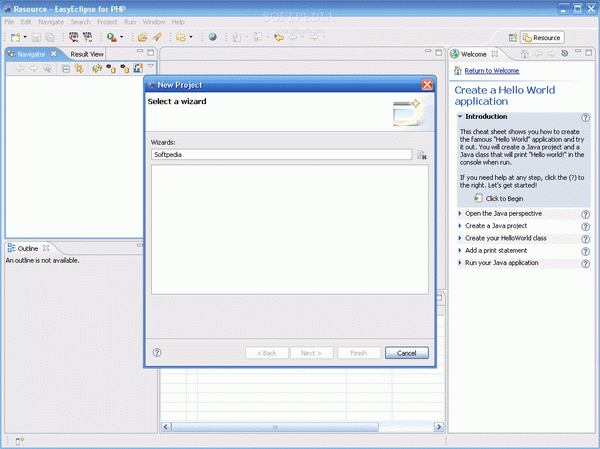The height and width of the screenshot is (449, 600).
Task: Expand Run your Java application step
Action: point(460,263)
